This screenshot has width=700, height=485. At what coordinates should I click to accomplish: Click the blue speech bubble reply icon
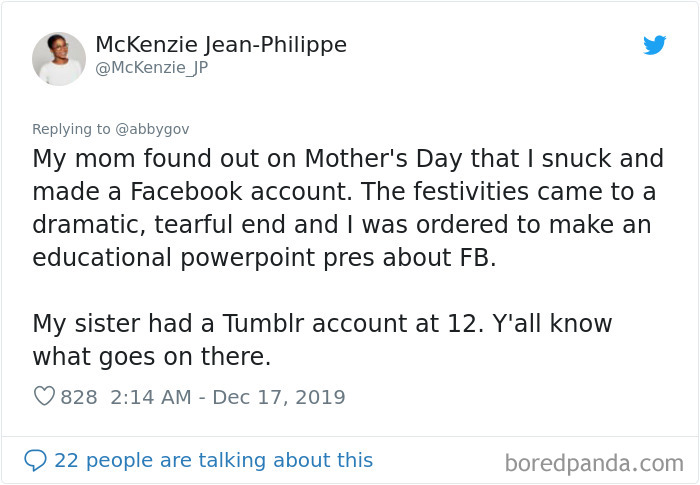point(35,460)
